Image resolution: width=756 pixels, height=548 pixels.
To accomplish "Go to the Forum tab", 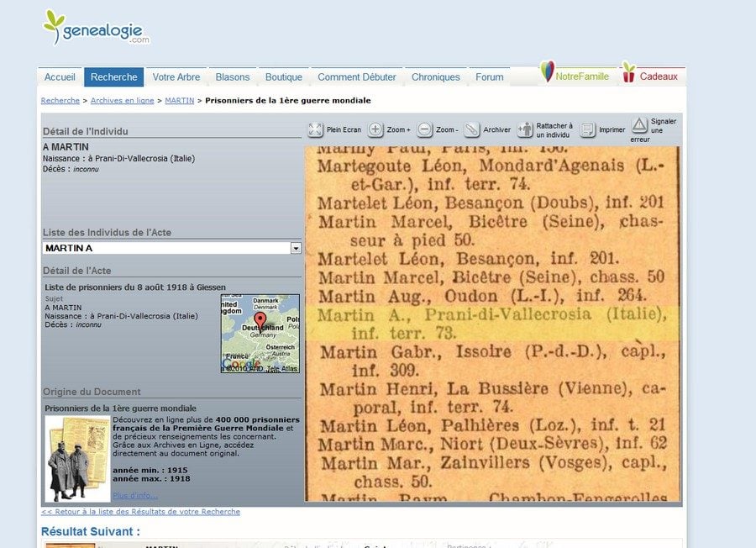I will tap(490, 77).
